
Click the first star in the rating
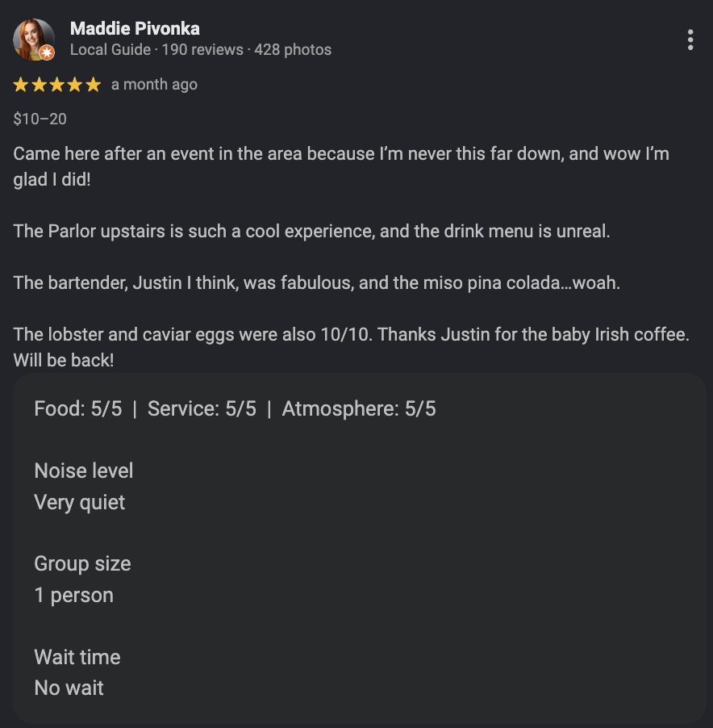[x=19, y=83]
